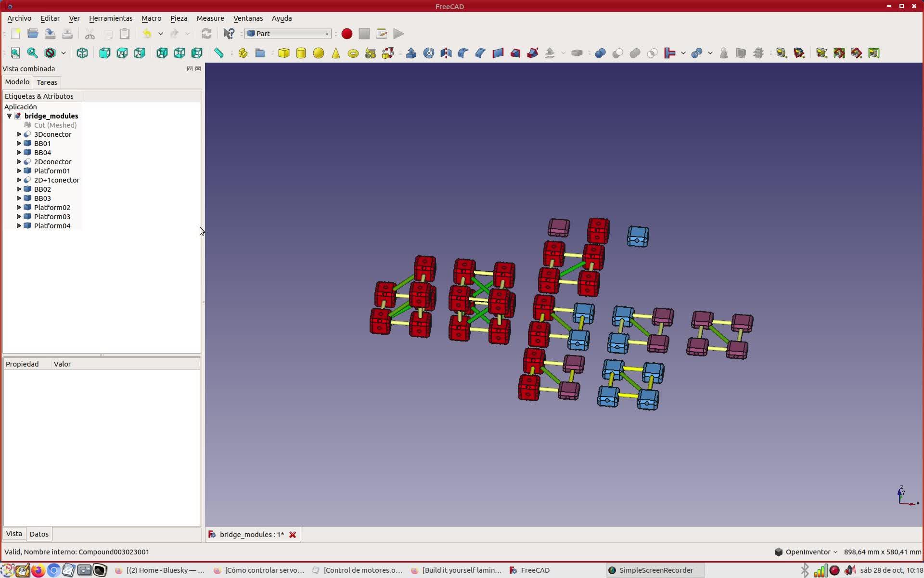The width and height of the screenshot is (924, 578).
Task: Switch to the Datos property tab
Action: pos(39,534)
